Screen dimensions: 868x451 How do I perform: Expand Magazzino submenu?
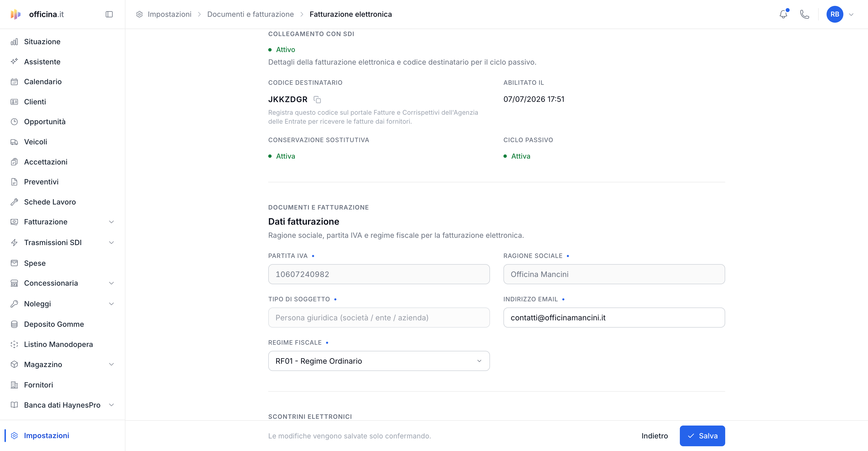[x=111, y=365]
